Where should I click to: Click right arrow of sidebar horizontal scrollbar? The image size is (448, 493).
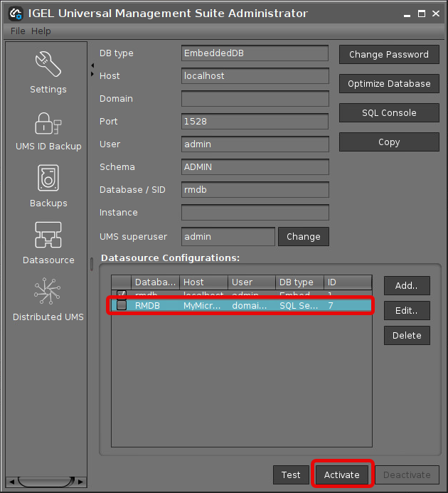(80, 482)
